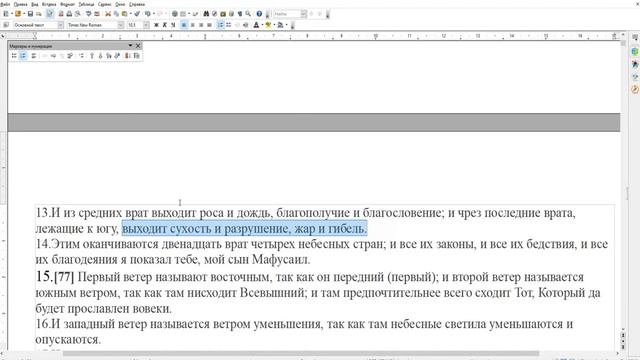Open the Файл menu
The image size is (640, 360).
pos(5,4)
